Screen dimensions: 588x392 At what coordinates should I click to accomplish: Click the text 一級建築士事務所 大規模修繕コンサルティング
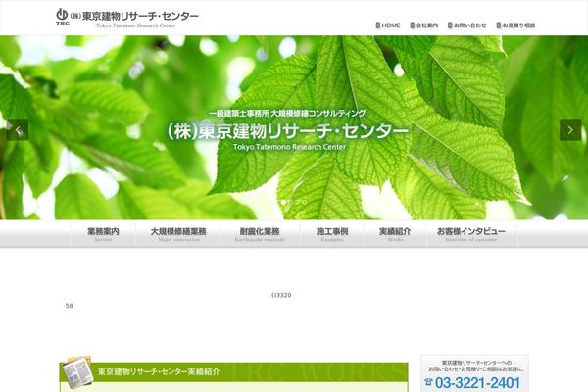tap(287, 114)
